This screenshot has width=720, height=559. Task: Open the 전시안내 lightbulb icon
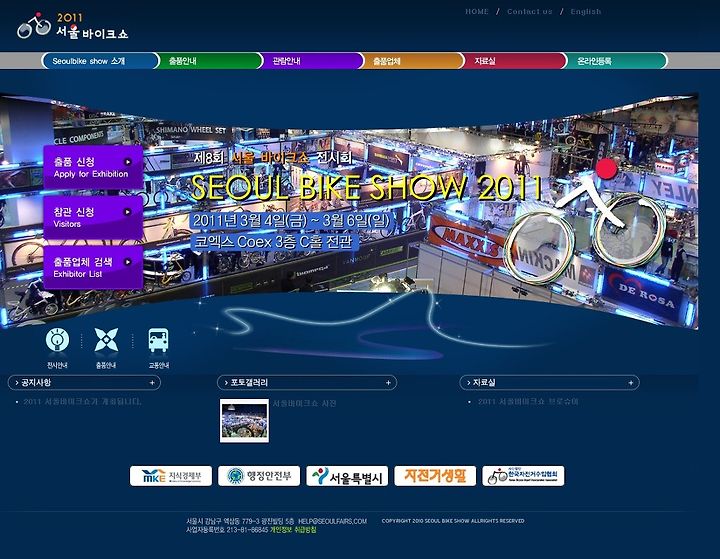[57, 340]
